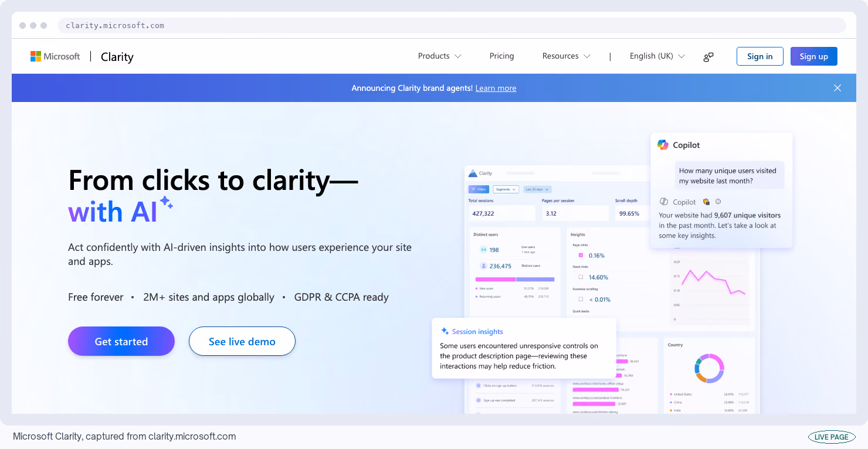Click the Country donut chart
The width and height of the screenshot is (868, 449).
click(709, 368)
